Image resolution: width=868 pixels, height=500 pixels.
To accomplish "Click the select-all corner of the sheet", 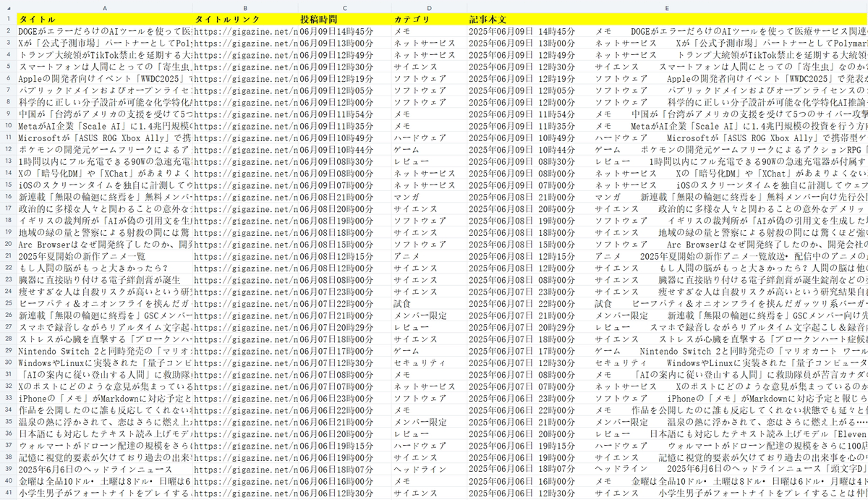I will 8,7.
